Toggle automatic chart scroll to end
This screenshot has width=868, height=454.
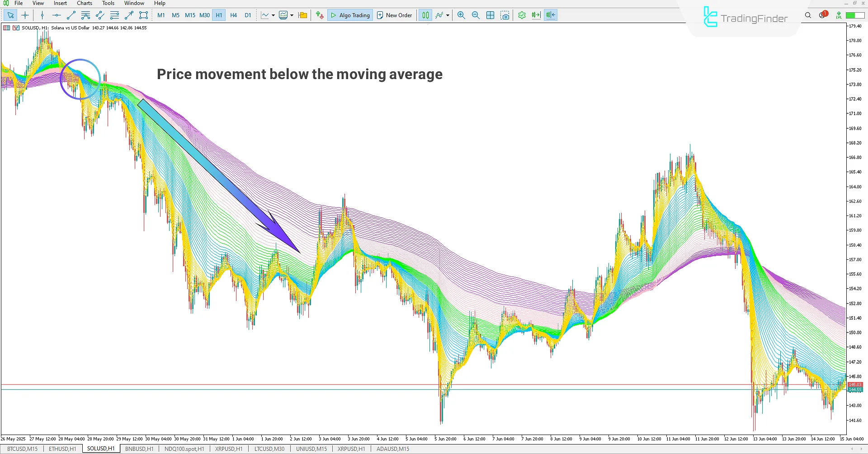(536, 15)
